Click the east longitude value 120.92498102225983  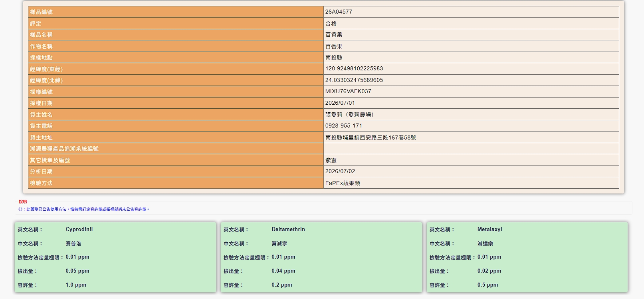(x=354, y=68)
